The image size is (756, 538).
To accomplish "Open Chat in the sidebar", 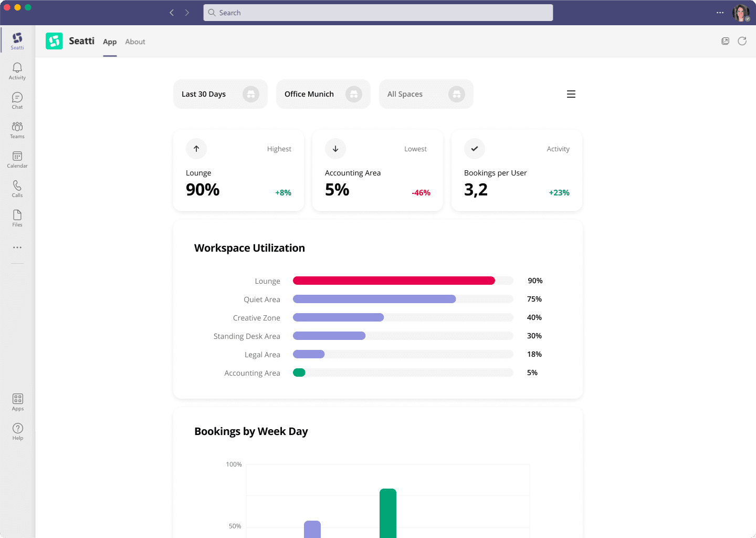I will (17, 100).
